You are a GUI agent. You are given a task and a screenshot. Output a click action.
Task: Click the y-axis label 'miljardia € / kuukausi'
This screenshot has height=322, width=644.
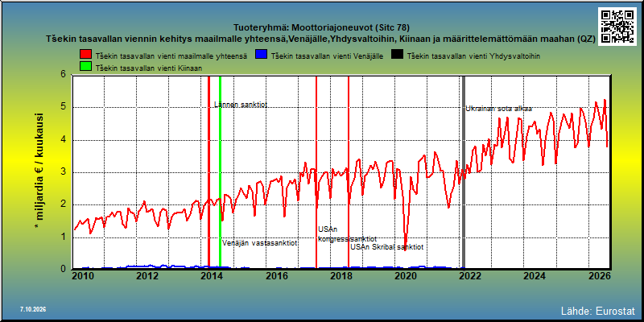(x=39, y=171)
